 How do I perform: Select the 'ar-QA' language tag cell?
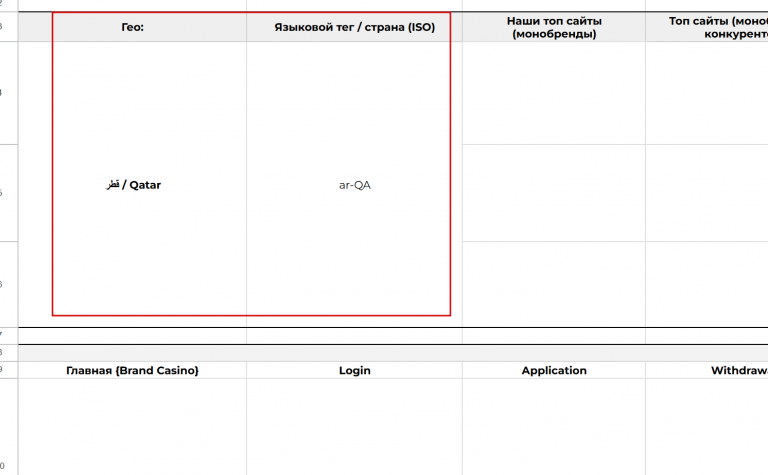coord(354,185)
